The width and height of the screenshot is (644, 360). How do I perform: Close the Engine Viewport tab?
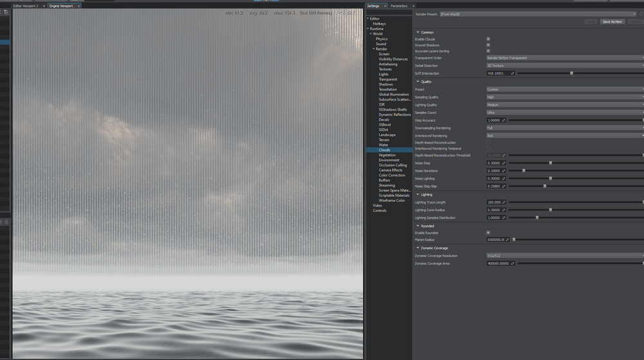(x=79, y=6)
